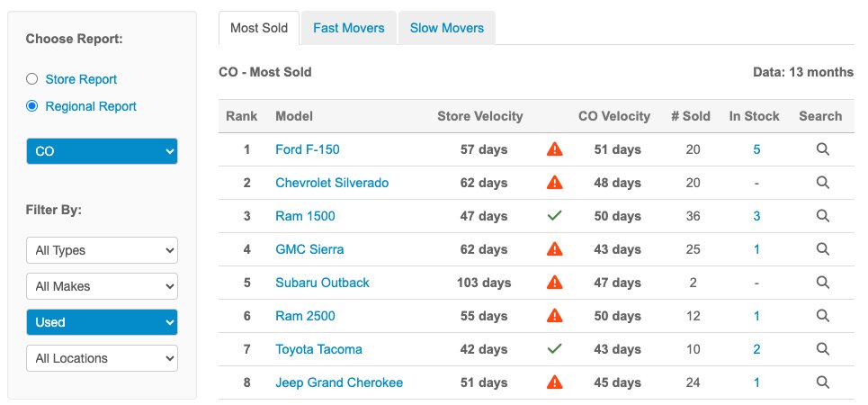
Task: Click in-stock count 1 for Ram 2500
Action: click(x=756, y=316)
